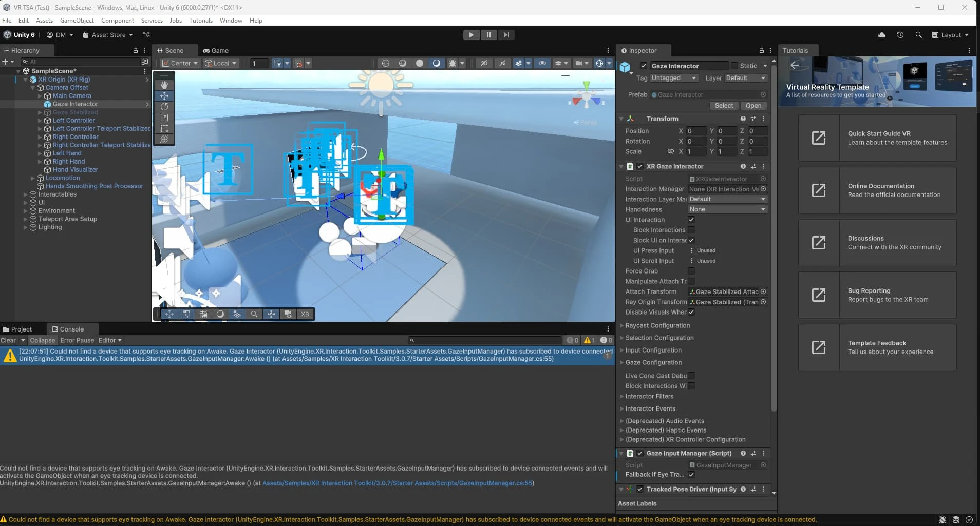Select the Hand view tool in Scene
This screenshot has width=980, height=526.
click(164, 85)
